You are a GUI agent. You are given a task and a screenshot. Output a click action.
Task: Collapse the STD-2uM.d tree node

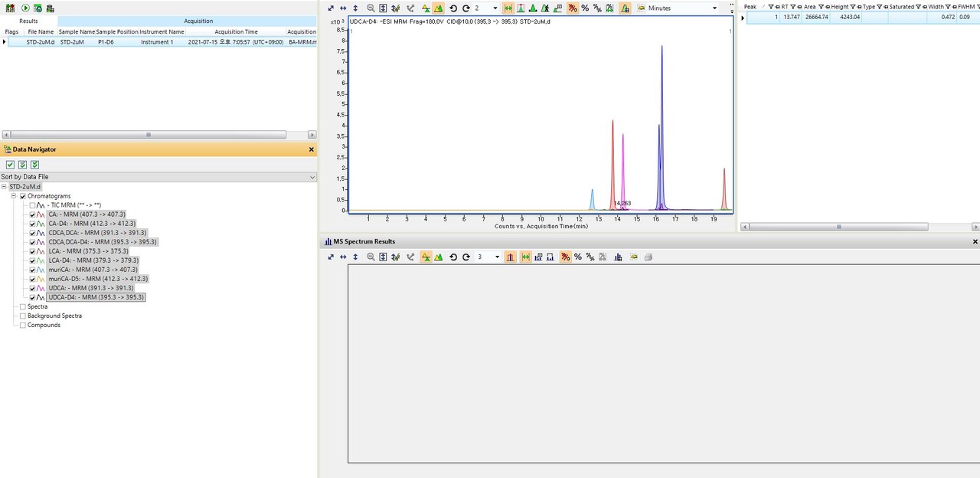pyautogui.click(x=5, y=187)
